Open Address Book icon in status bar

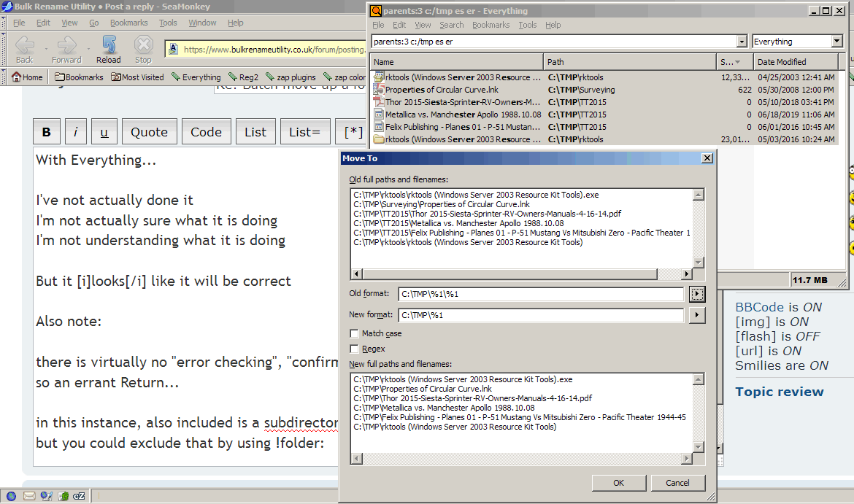click(x=64, y=496)
